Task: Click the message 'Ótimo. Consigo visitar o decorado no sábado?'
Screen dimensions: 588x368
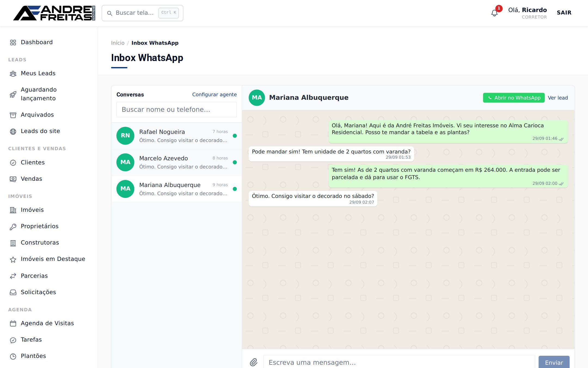Action: point(313,199)
